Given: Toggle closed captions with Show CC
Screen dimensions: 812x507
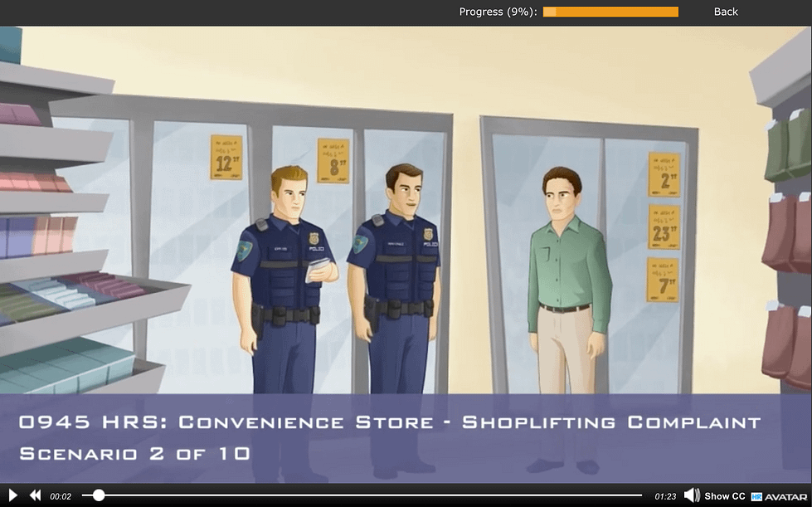Looking at the screenshot, I should (725, 496).
